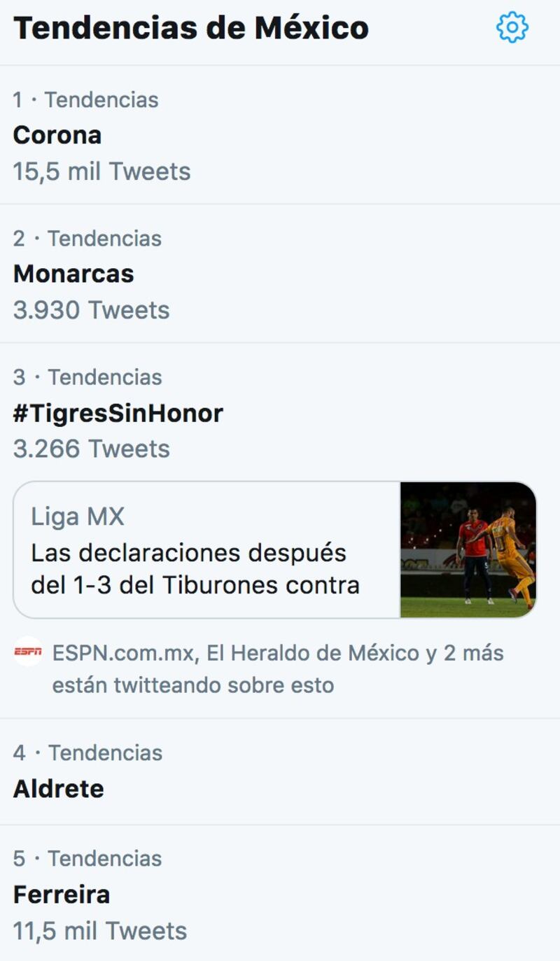Select the #TigresSinHonor hashtag

118,413
